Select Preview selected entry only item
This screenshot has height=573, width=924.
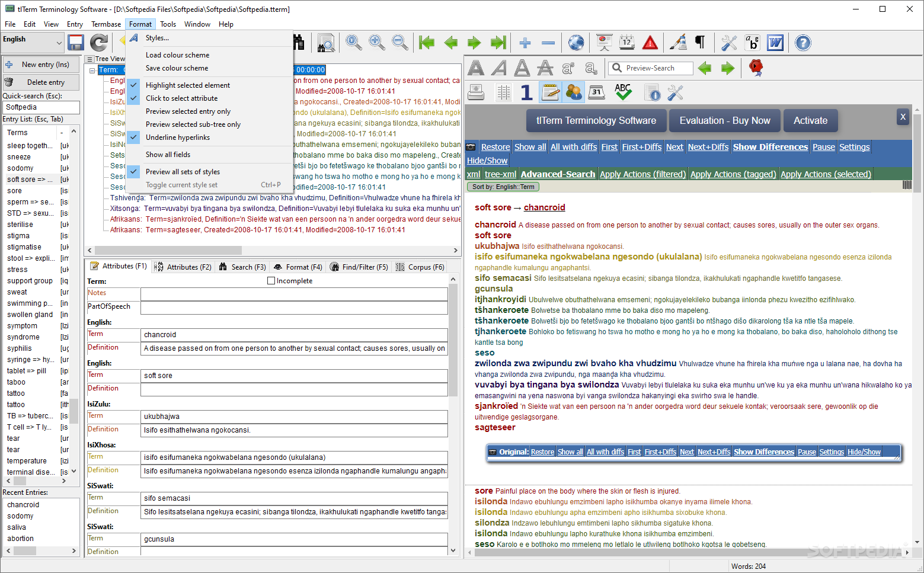point(188,111)
